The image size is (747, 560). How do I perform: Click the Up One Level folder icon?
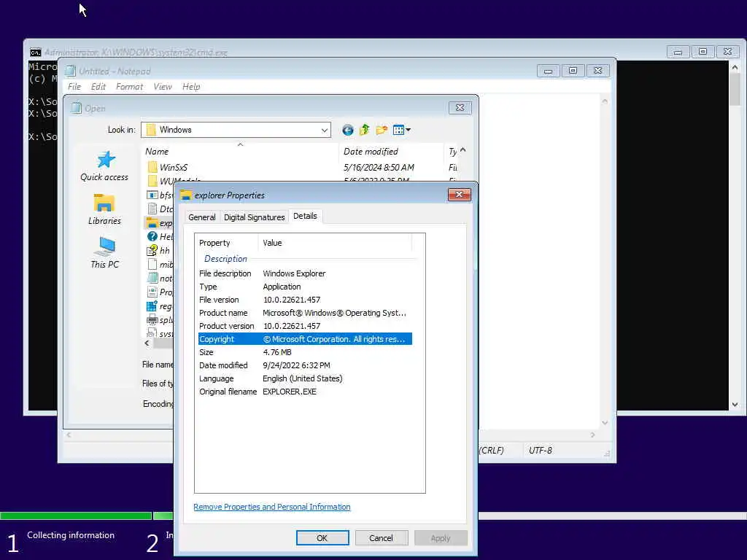[365, 130]
